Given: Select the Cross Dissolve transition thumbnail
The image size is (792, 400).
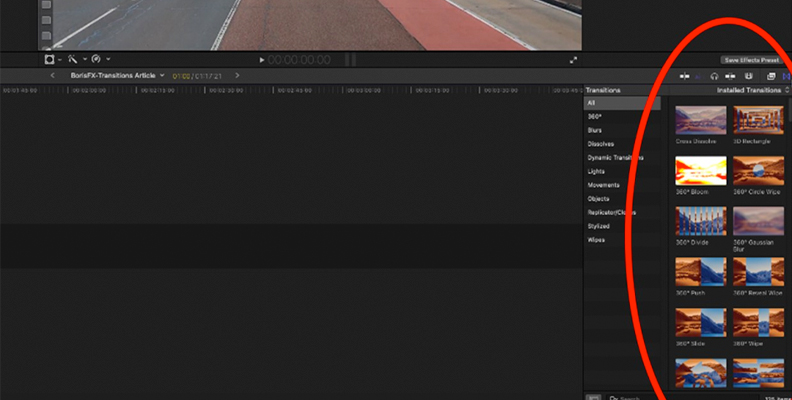Looking at the screenshot, I should 701,120.
